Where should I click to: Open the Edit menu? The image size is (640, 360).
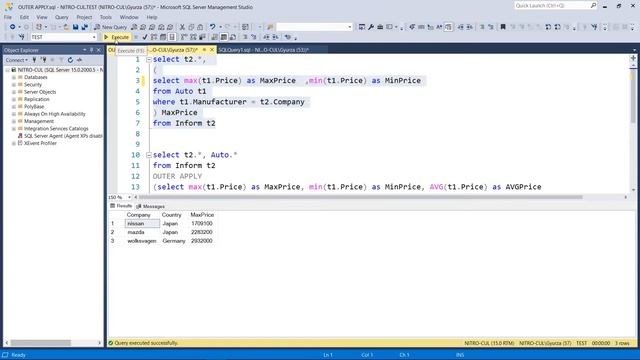tap(24, 17)
